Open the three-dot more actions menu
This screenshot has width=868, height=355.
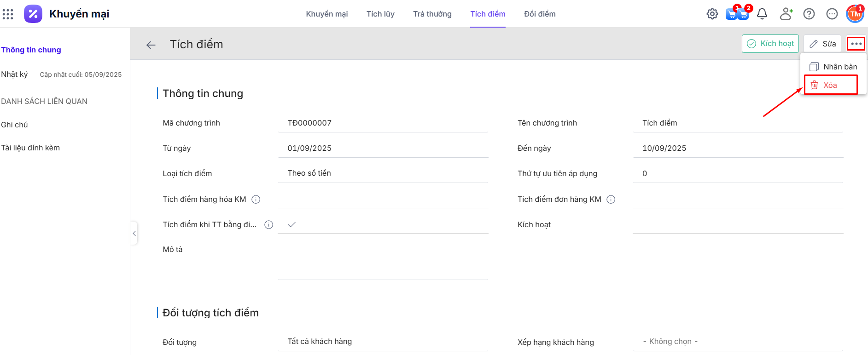(856, 44)
